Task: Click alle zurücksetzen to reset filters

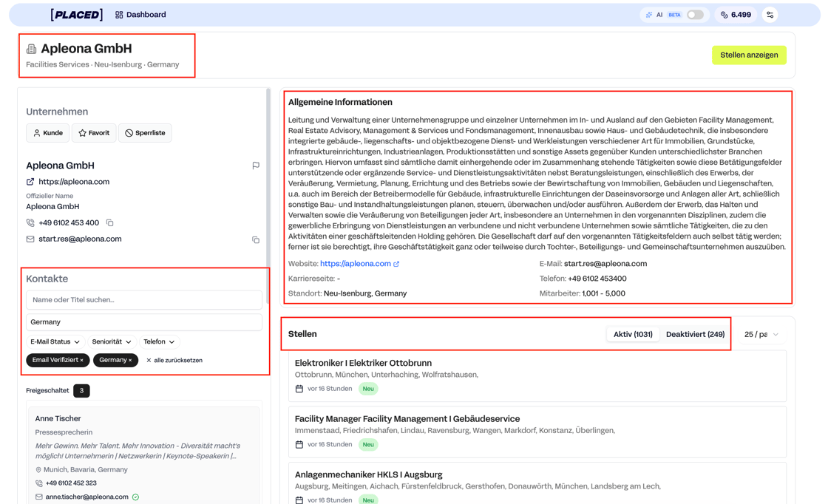Action: click(x=174, y=361)
